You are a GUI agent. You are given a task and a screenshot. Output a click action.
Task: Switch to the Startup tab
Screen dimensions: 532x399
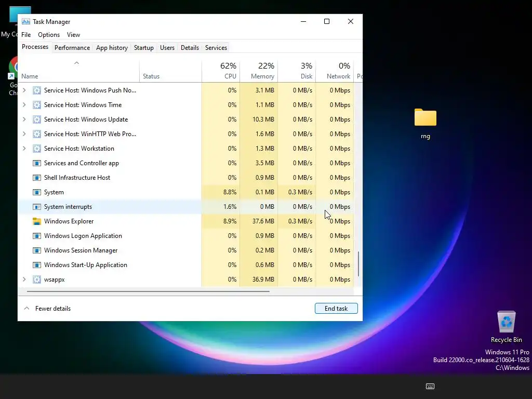pyautogui.click(x=144, y=48)
